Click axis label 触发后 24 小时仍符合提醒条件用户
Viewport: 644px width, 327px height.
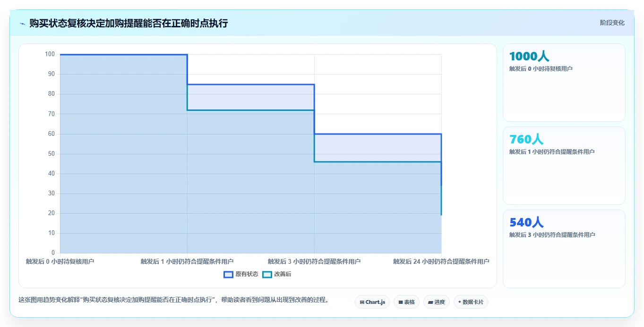click(x=441, y=261)
